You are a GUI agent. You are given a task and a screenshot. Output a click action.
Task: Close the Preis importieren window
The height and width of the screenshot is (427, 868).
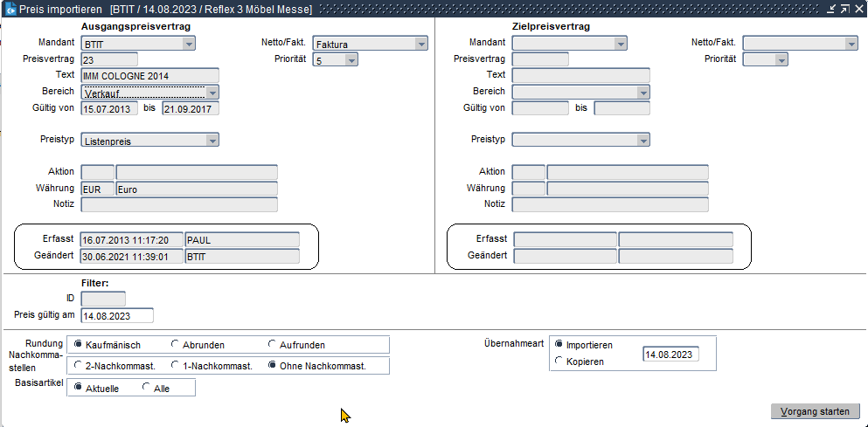point(858,10)
